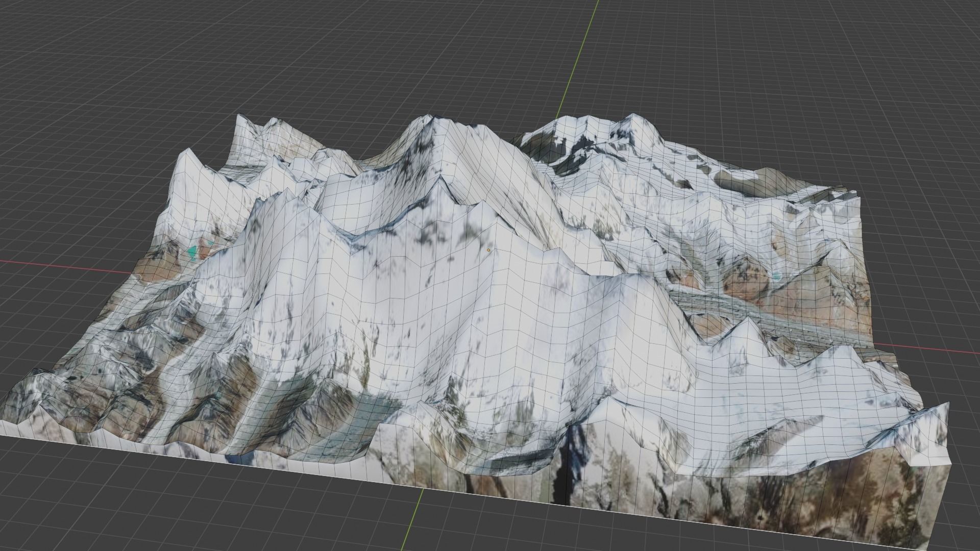The height and width of the screenshot is (551, 980).
Task: Click the turquoise lake on terrain's left side
Action: 192,252
